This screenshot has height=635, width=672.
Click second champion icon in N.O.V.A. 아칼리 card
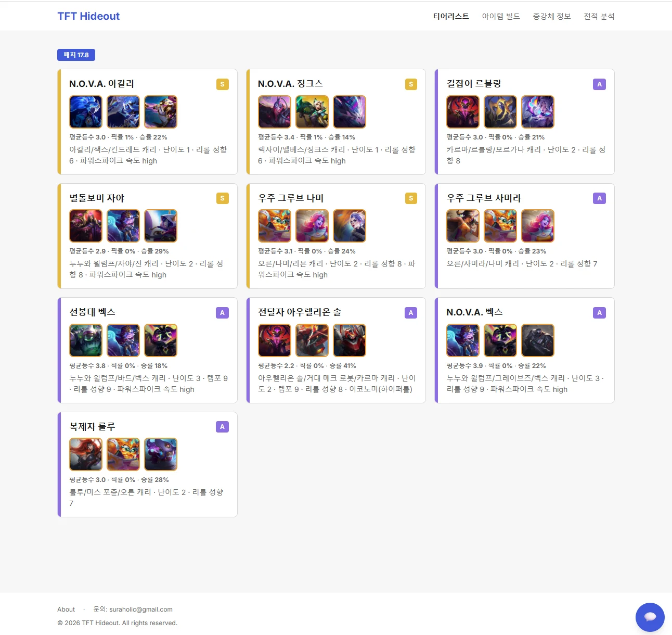tap(123, 112)
